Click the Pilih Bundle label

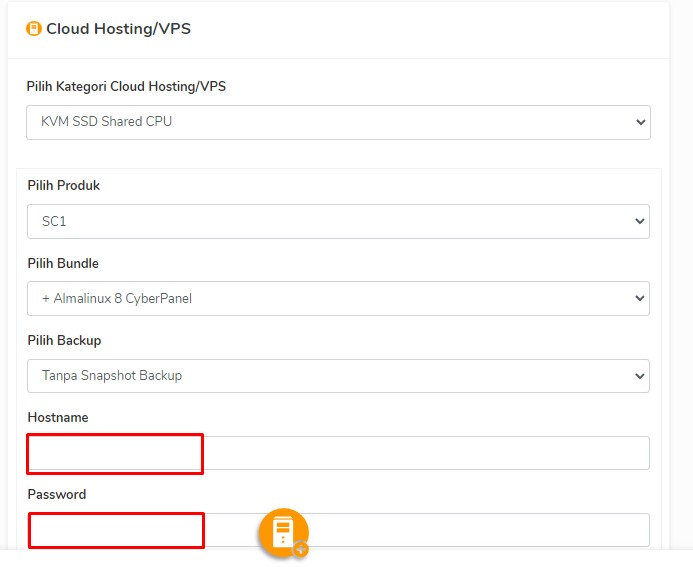[63, 263]
